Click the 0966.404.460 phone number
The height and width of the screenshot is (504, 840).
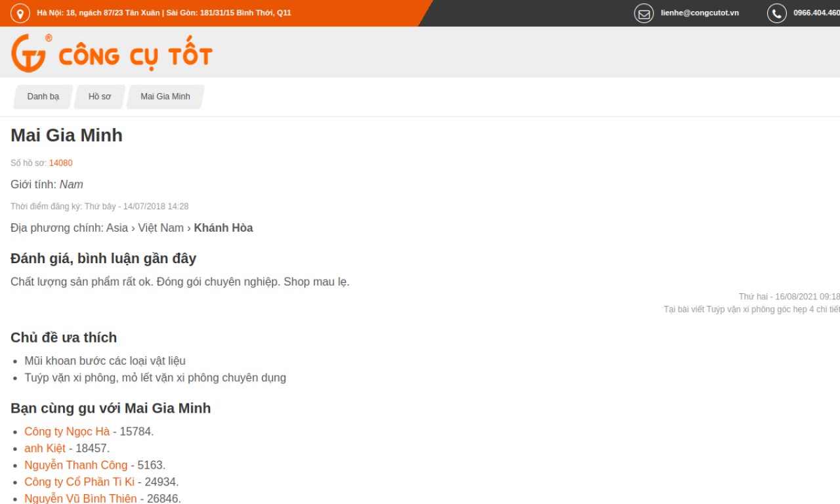coord(816,13)
